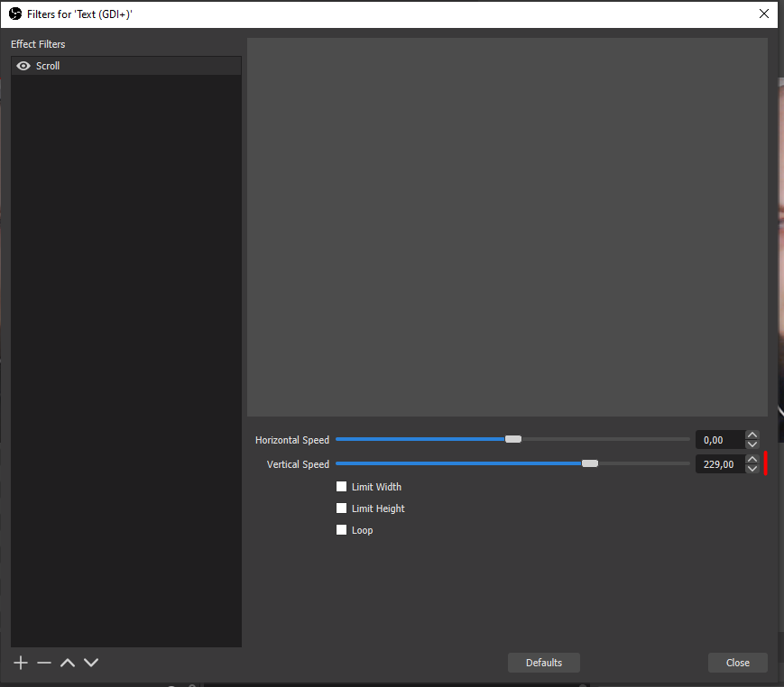Enable the Limit Height checkbox
The height and width of the screenshot is (687, 784).
(x=341, y=508)
